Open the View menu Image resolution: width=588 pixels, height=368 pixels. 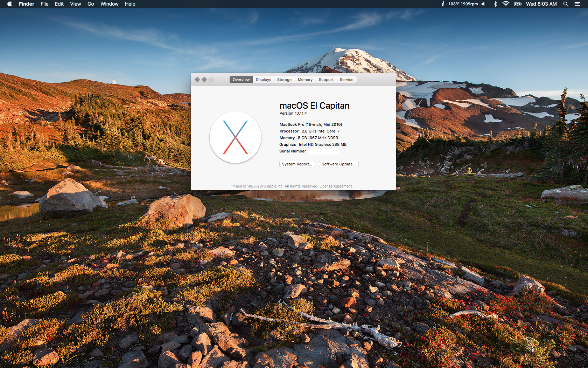(x=75, y=4)
